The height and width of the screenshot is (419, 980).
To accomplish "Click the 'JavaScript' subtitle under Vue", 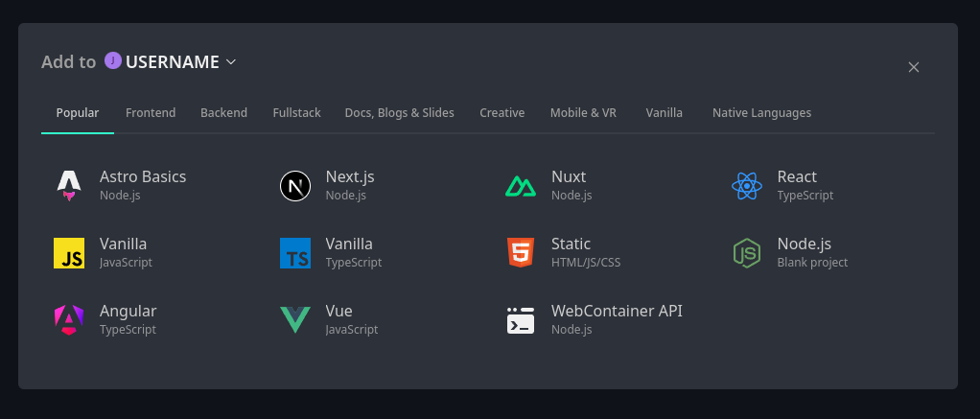I will point(352,329).
